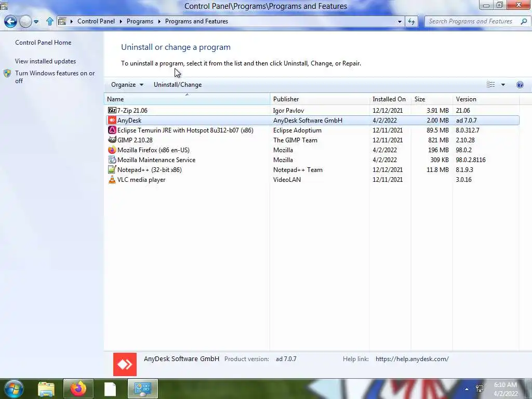Click the large AnyDesk logo in details pane

coord(125,364)
